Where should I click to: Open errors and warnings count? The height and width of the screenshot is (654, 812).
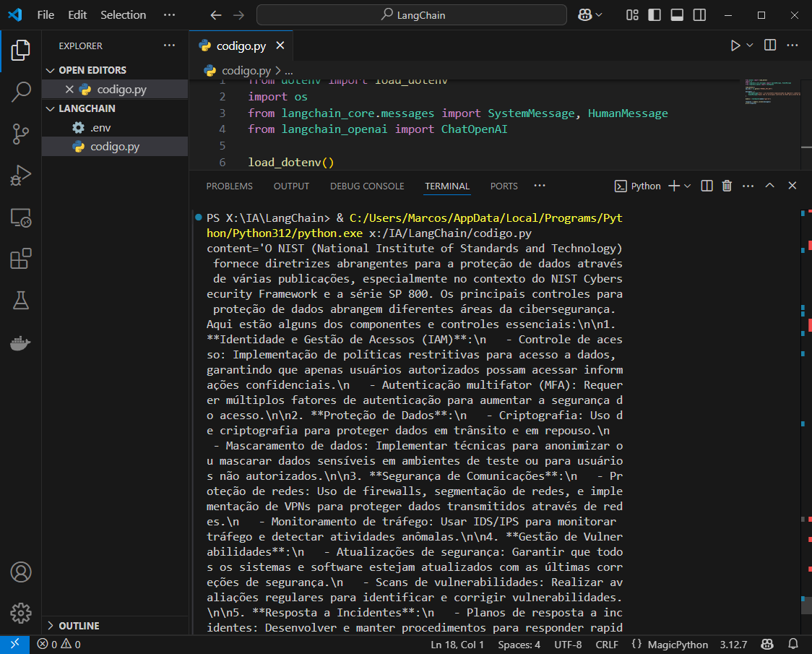[x=59, y=644]
